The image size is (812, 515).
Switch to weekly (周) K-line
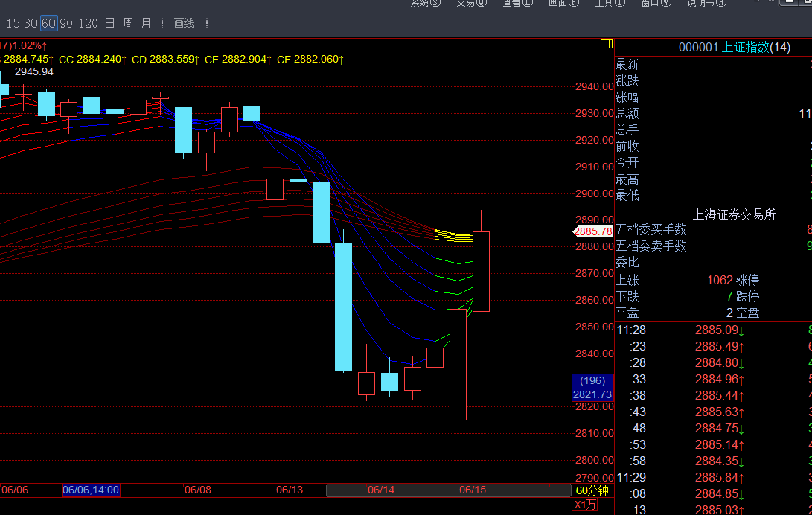pyautogui.click(x=128, y=24)
